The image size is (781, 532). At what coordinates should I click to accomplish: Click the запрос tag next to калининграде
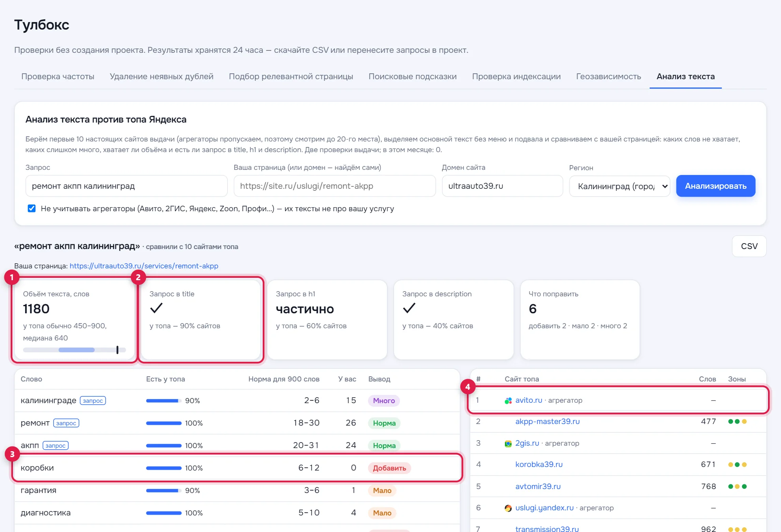(93, 401)
